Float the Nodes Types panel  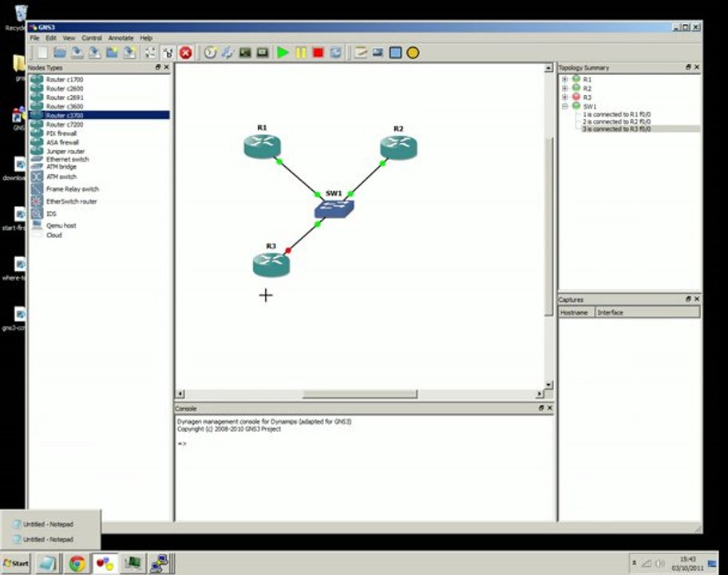[158, 67]
